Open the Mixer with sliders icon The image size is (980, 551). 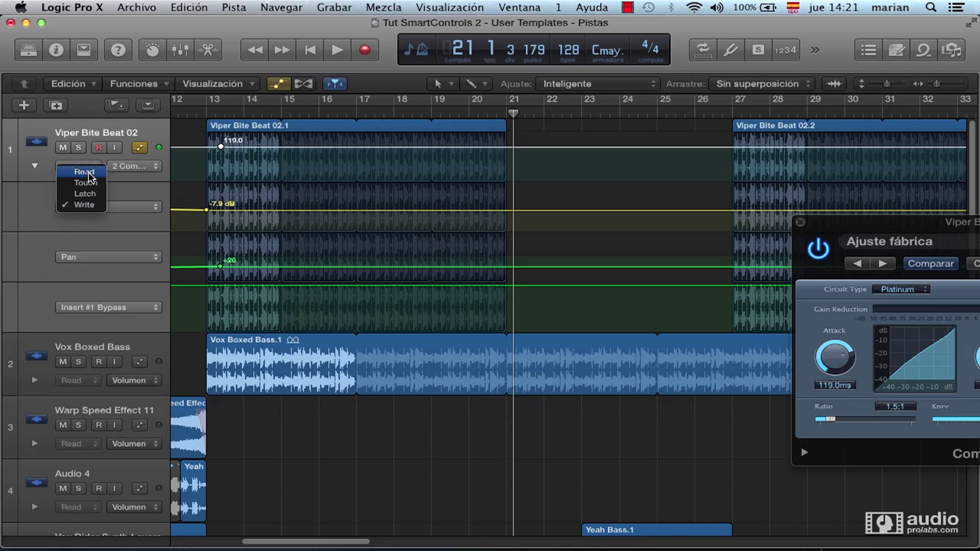click(180, 50)
